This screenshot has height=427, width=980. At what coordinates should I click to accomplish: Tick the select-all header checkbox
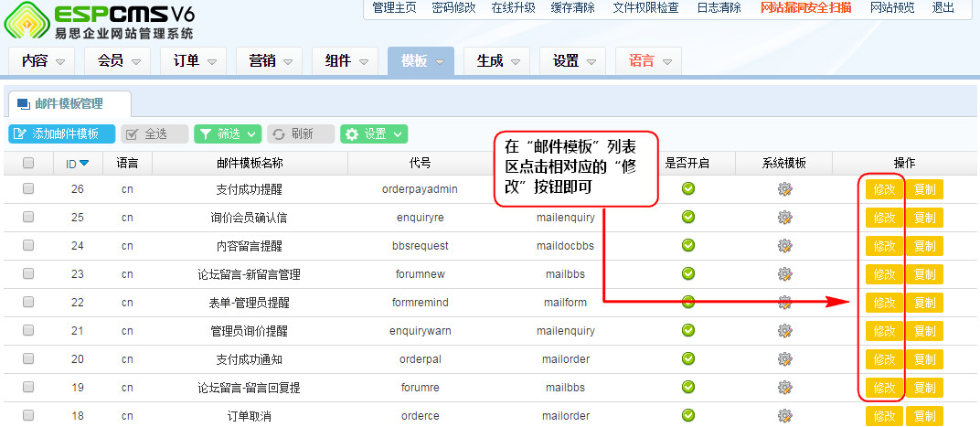pyautogui.click(x=28, y=163)
